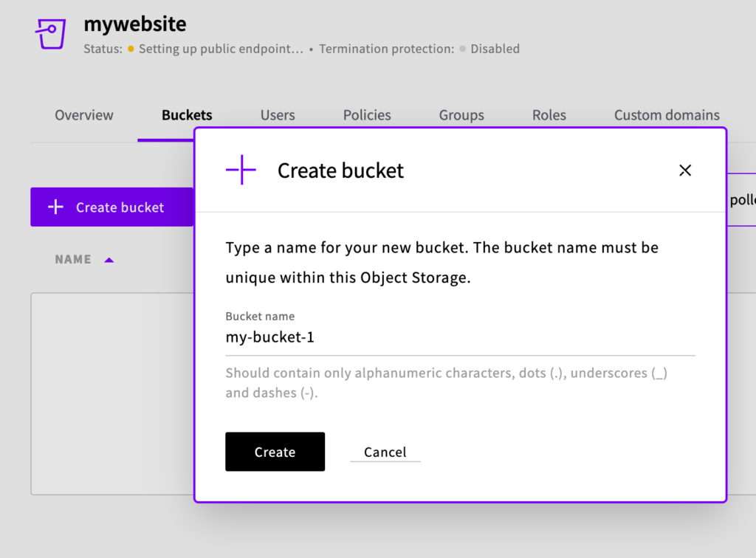Switch to the Users tab

point(278,115)
